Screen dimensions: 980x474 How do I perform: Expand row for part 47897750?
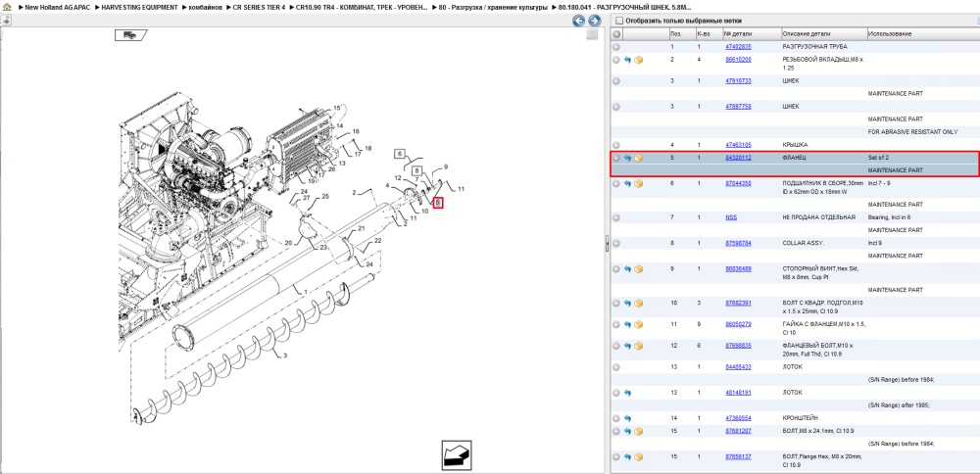tap(616, 107)
